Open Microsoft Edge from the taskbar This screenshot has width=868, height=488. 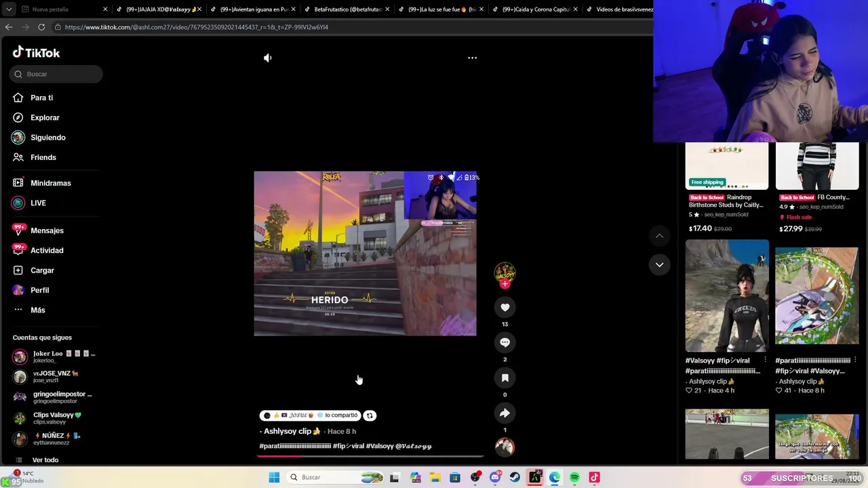[555, 477]
